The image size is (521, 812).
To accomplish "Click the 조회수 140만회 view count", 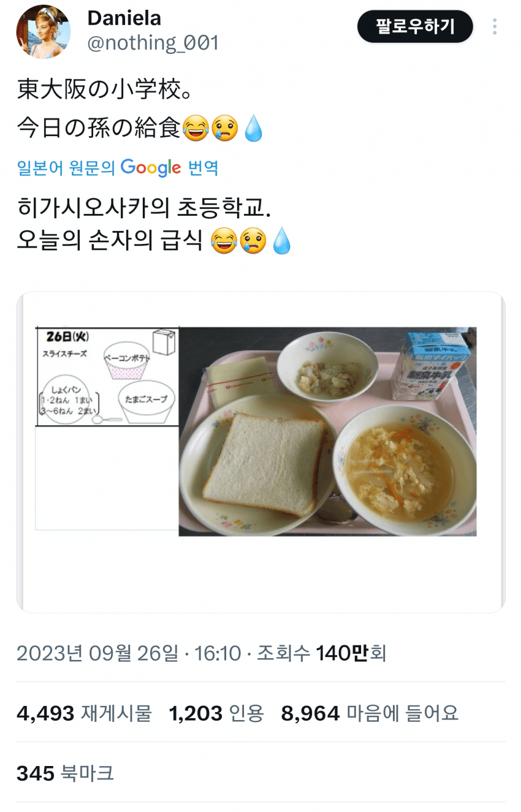I will 321,653.
